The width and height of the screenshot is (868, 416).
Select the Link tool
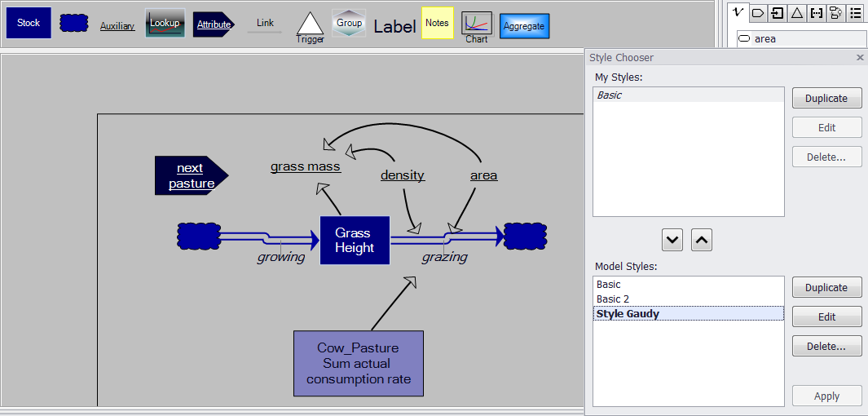pyautogui.click(x=265, y=24)
